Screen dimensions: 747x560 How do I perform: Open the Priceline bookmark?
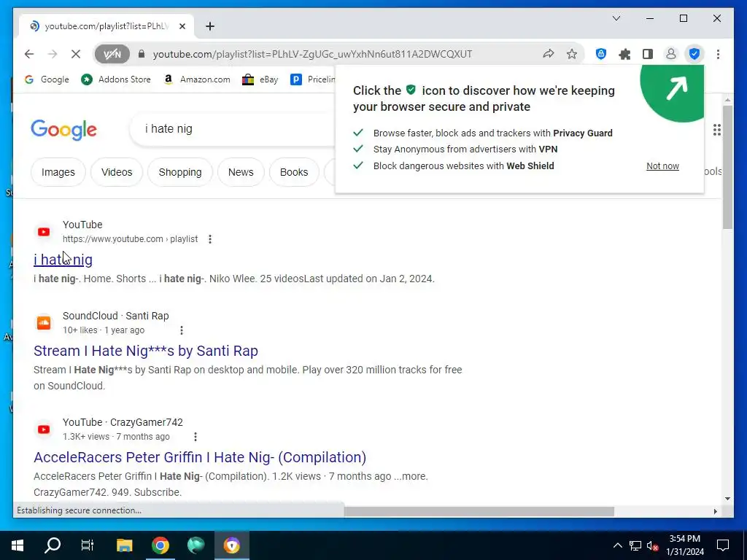point(312,79)
